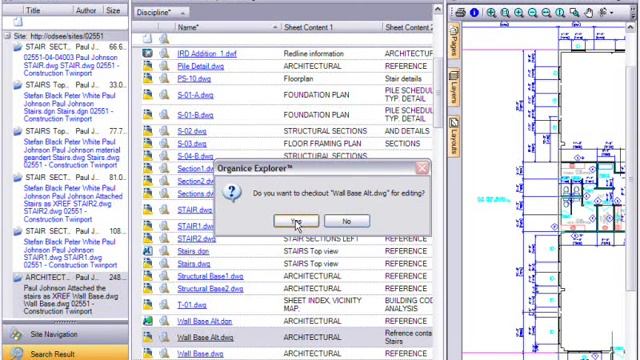The height and width of the screenshot is (360, 640).
Task: Switch to the Layouts side tab
Action: 453,136
